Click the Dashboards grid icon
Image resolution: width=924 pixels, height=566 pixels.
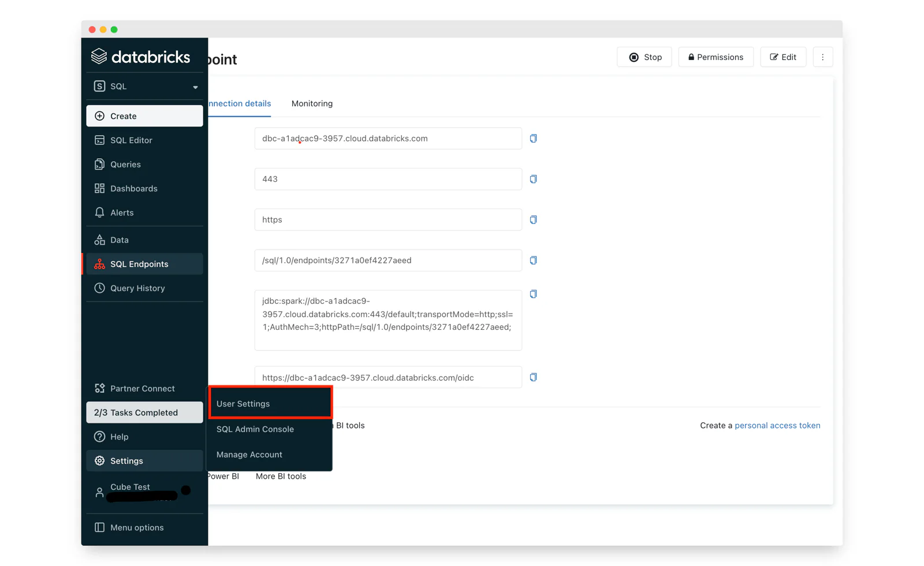pos(99,189)
